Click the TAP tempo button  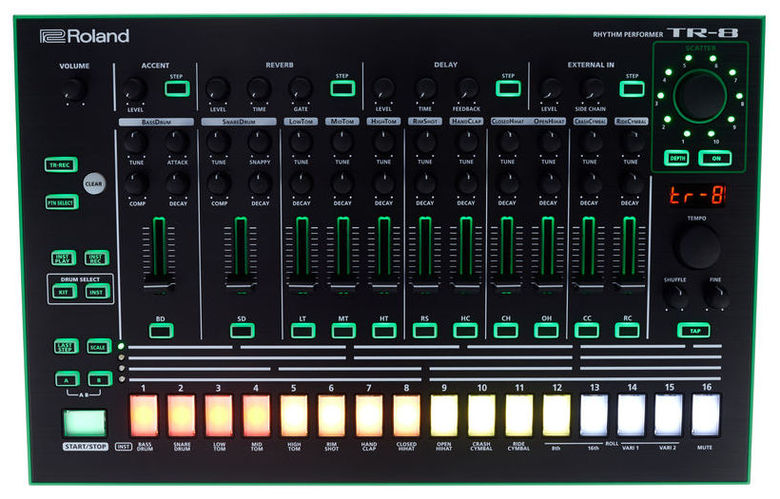click(x=694, y=330)
